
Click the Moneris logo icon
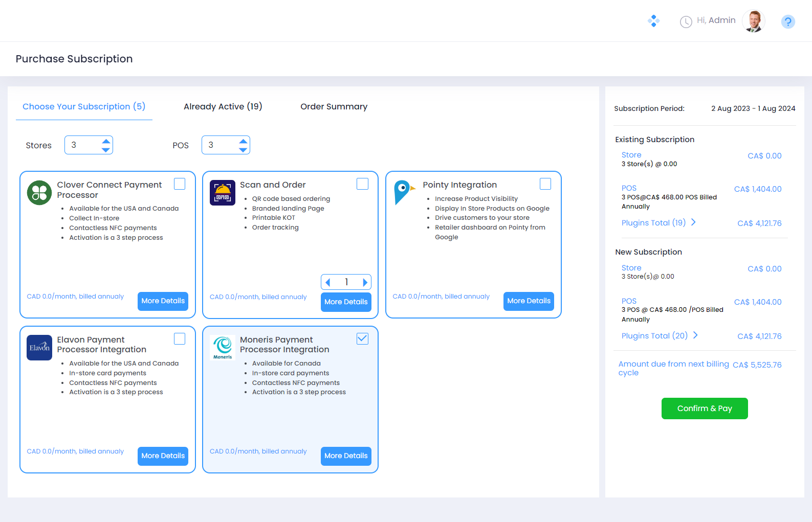[223, 348]
